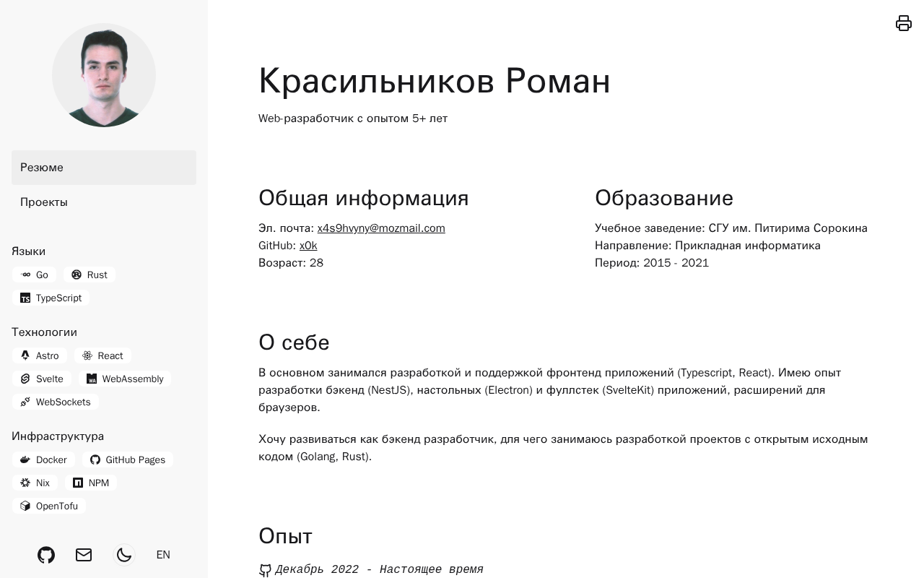Image resolution: width=924 pixels, height=578 pixels.
Task: Click the email envelope icon in sidebar footer
Action: [84, 555]
